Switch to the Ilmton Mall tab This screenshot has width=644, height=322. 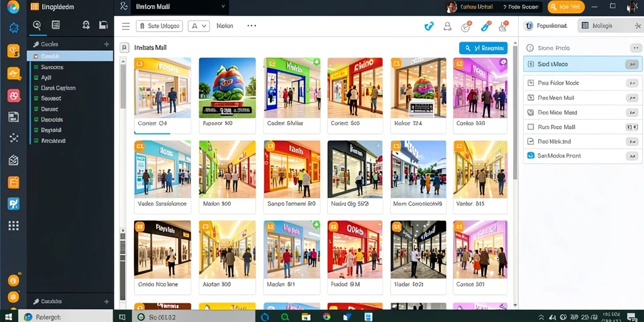point(179,6)
